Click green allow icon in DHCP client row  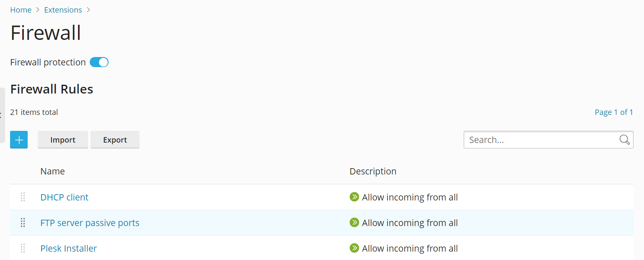click(x=354, y=197)
